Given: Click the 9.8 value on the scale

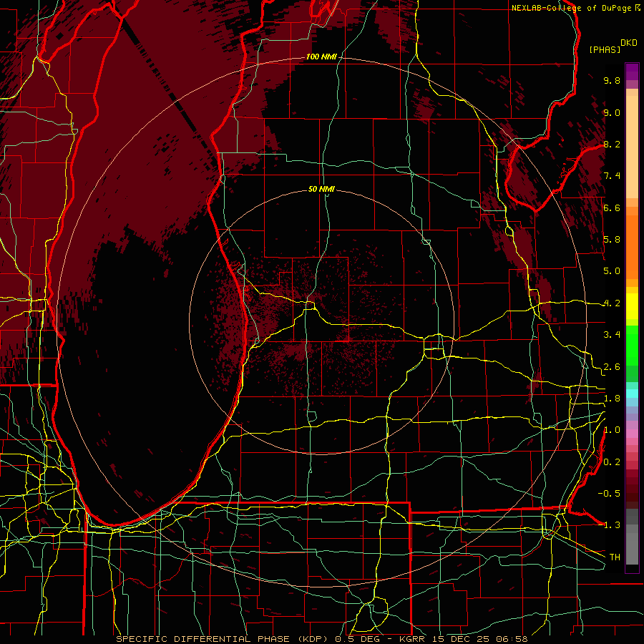Looking at the screenshot, I should point(612,81).
